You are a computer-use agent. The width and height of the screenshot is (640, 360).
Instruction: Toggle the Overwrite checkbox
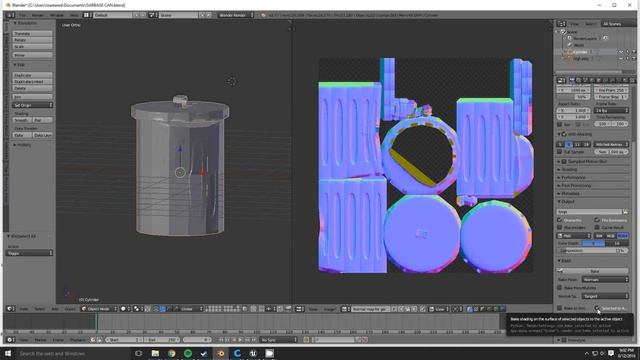point(560,220)
